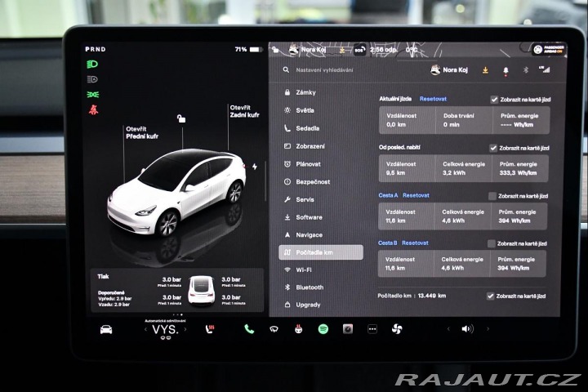Tap the parking lights indicator icon

93,95
